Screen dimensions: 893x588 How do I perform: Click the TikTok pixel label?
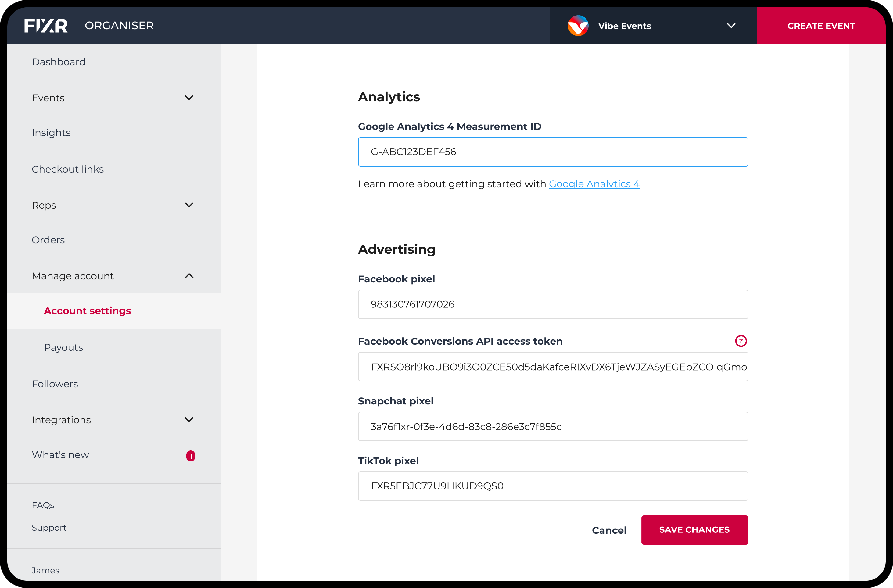tap(388, 461)
